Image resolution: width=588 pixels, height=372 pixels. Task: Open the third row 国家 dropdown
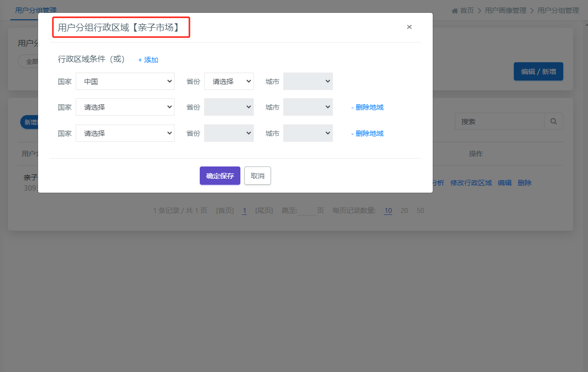click(x=125, y=133)
